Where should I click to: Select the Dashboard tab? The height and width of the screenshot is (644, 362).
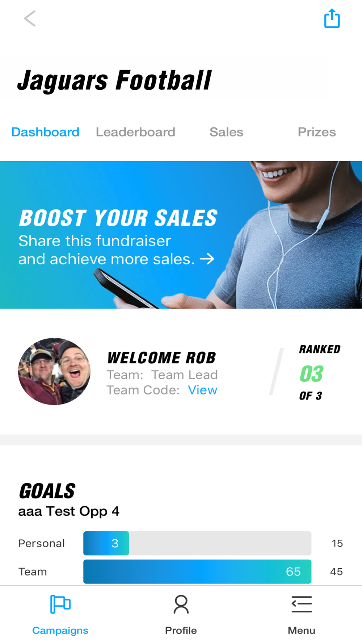(45, 132)
